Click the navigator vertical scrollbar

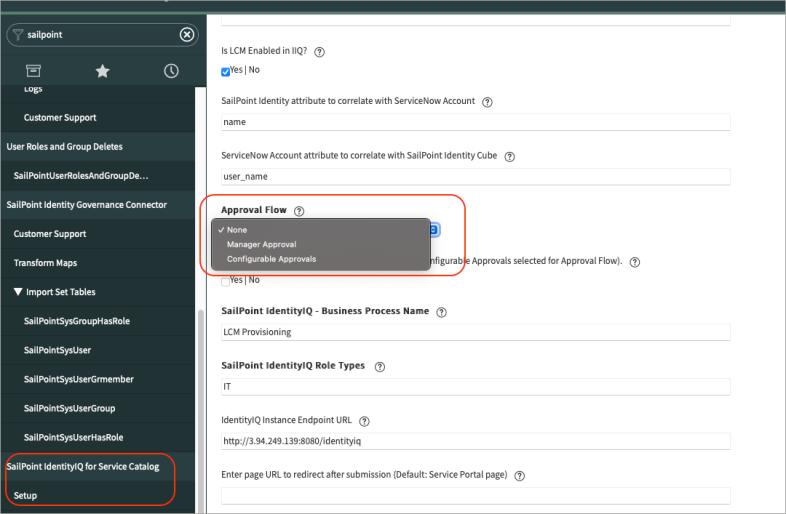coord(201,411)
